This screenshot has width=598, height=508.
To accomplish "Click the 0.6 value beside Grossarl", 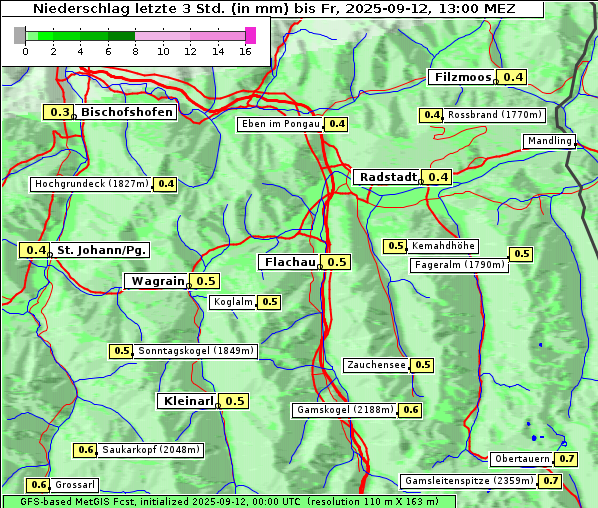I will tap(38, 485).
